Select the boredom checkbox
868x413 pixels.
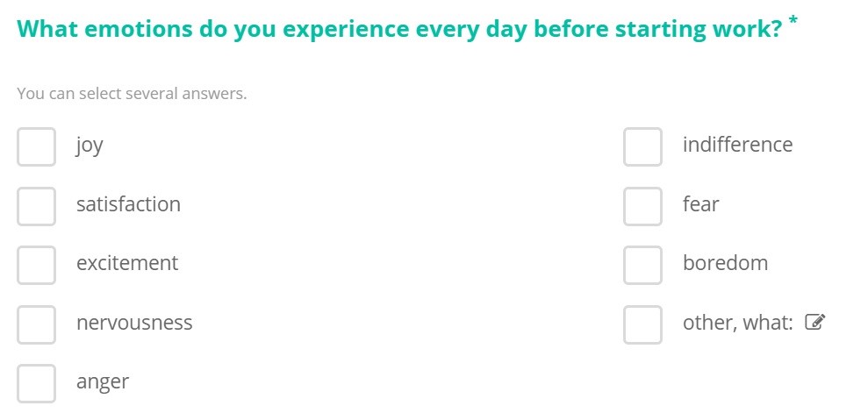[642, 266]
